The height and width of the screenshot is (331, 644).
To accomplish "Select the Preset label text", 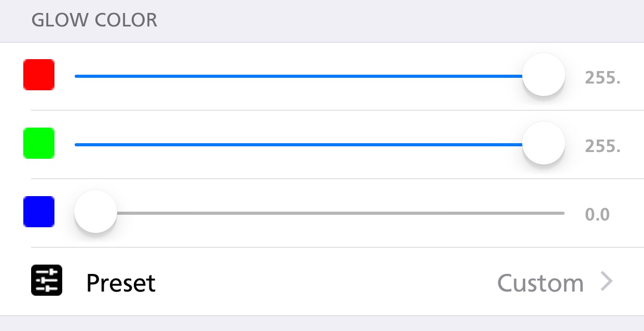I will (121, 283).
